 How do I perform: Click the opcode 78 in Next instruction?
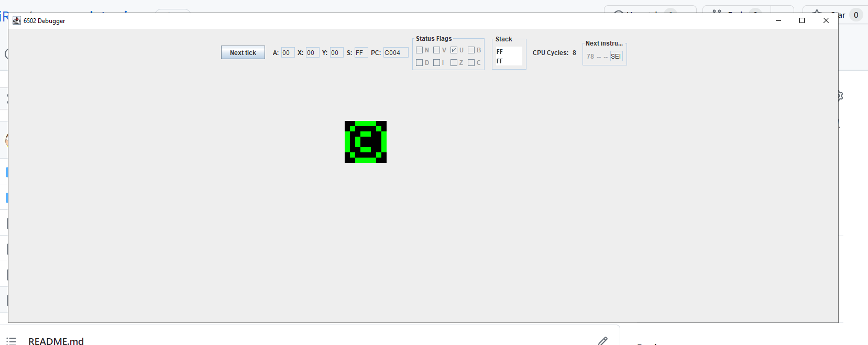coord(590,57)
